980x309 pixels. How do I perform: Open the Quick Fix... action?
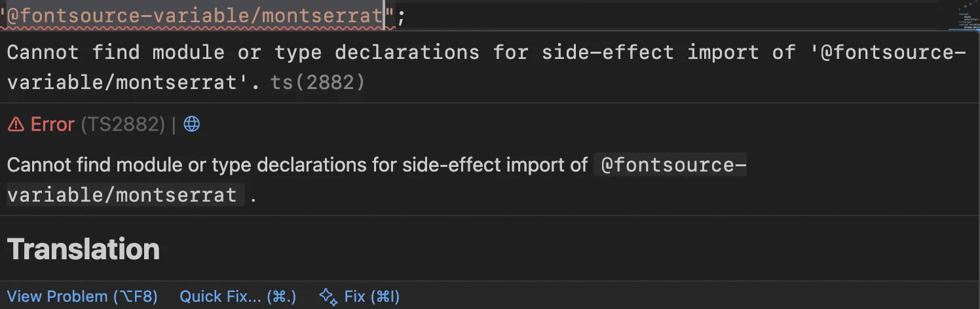point(238,297)
